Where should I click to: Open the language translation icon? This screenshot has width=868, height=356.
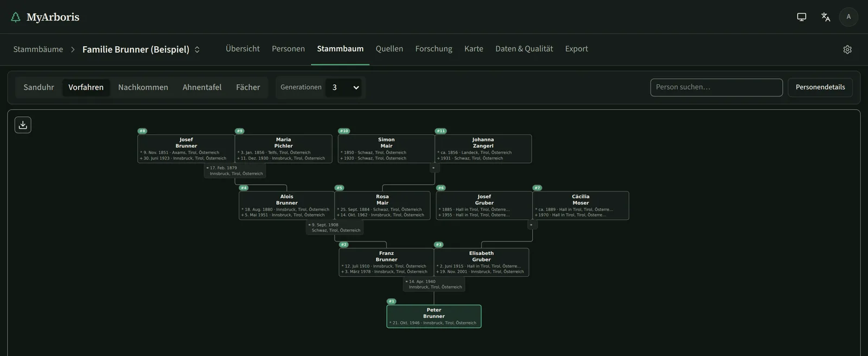tap(826, 17)
